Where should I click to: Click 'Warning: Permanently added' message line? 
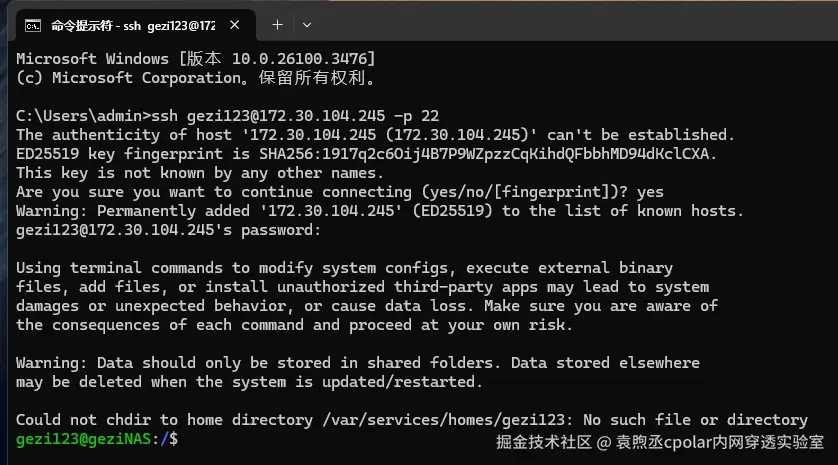tap(380, 211)
